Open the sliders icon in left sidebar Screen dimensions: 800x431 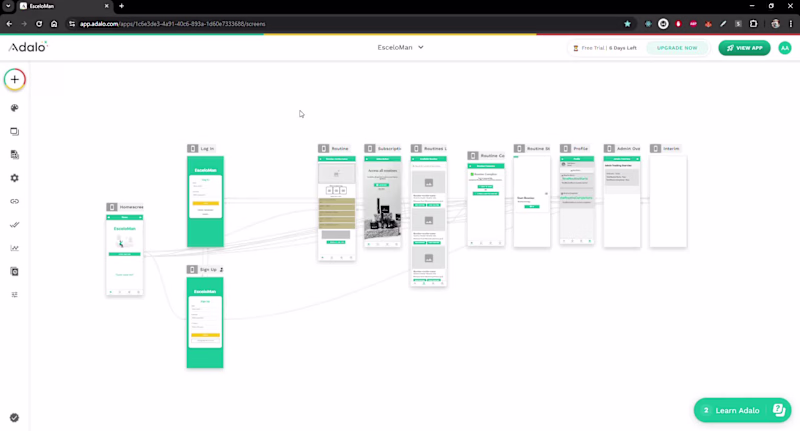click(x=14, y=295)
